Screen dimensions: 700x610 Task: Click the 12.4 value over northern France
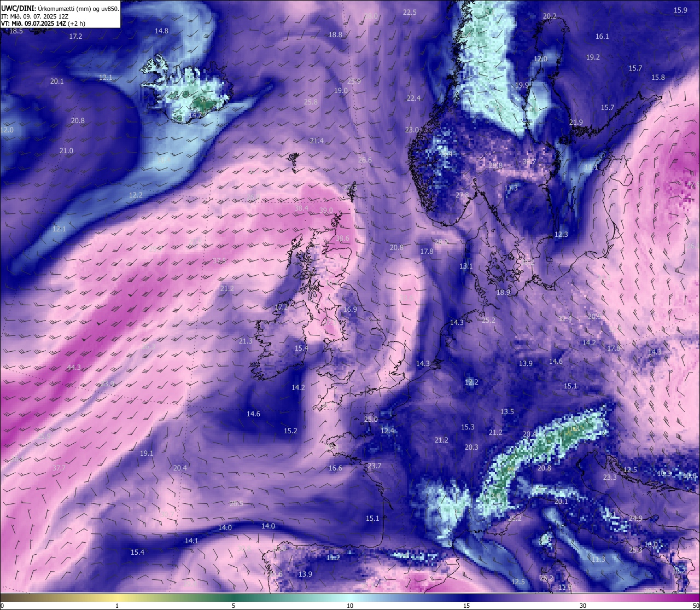(387, 431)
